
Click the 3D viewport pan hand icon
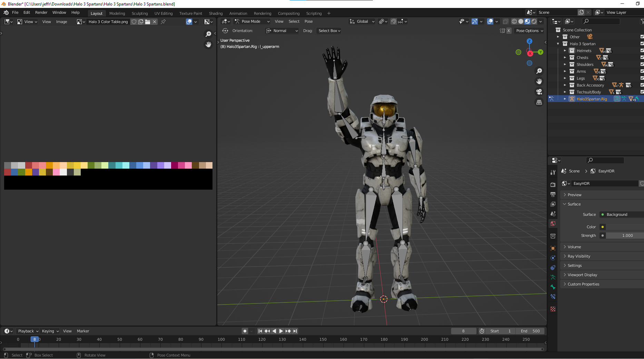[539, 81]
